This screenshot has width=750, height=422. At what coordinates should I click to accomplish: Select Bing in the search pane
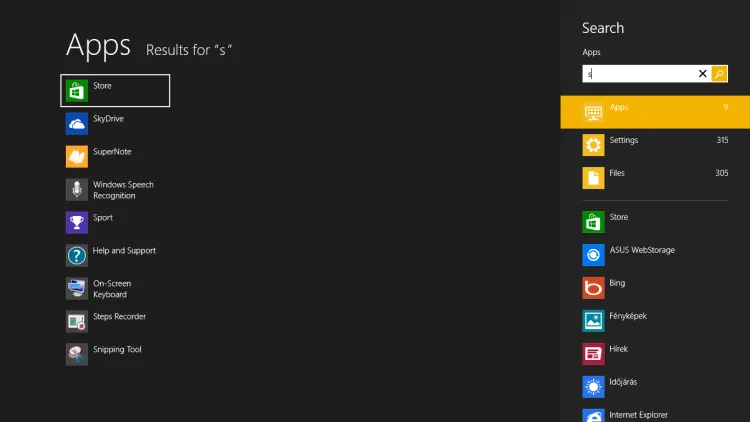616,288
